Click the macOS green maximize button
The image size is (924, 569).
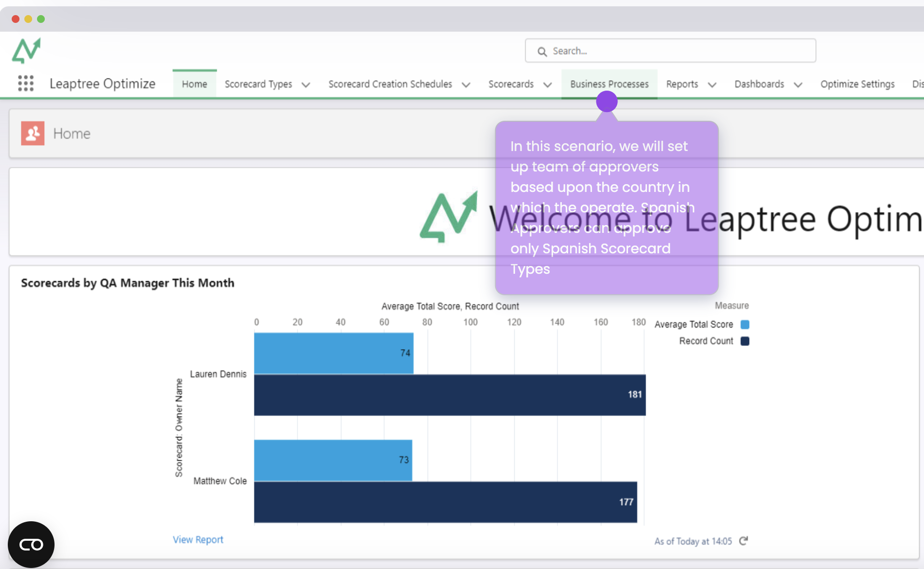point(41,19)
